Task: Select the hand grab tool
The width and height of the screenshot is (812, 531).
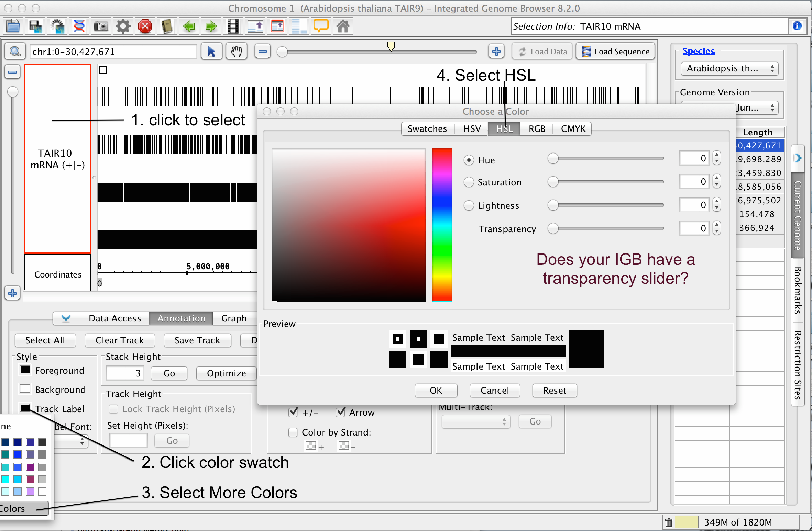Action: point(237,52)
